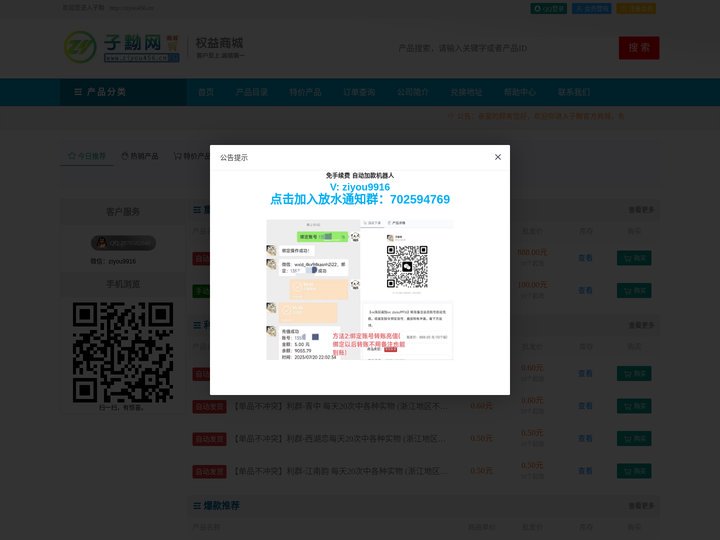Click 购买 in the 100.00元 row
720x540 pixels.
point(634,290)
